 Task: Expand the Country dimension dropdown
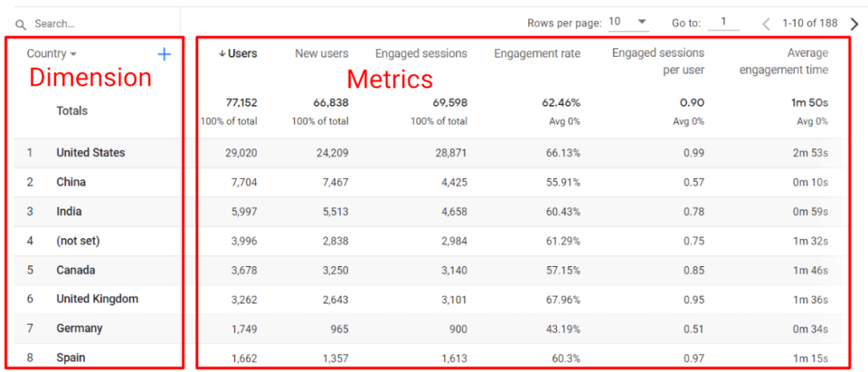74,54
